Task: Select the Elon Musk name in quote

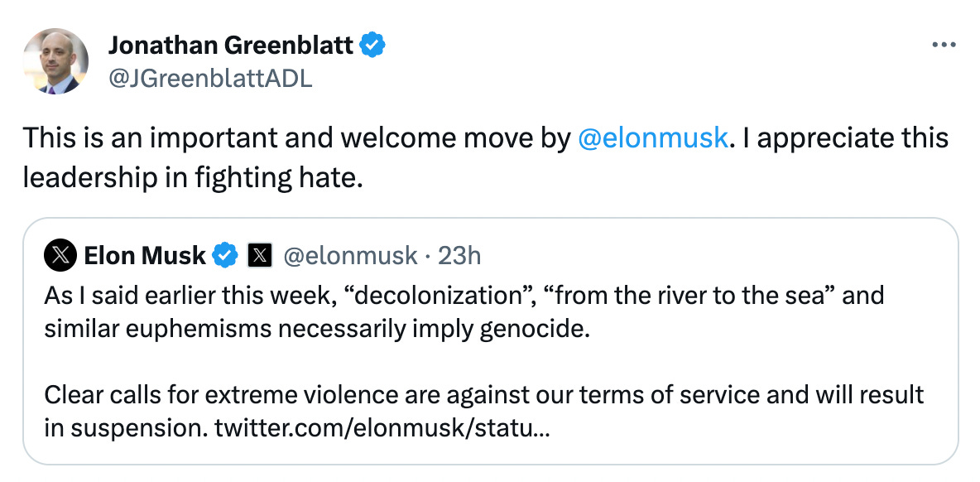Action: click(145, 256)
